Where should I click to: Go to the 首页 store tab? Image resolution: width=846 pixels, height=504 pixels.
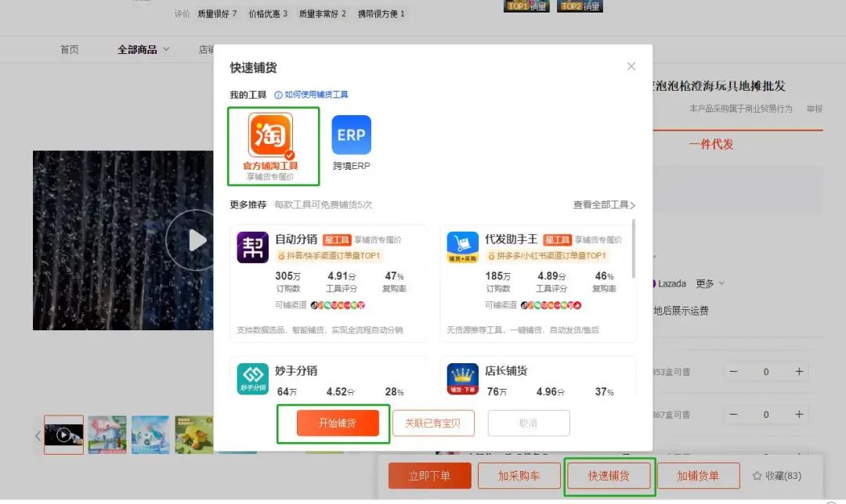coord(70,49)
